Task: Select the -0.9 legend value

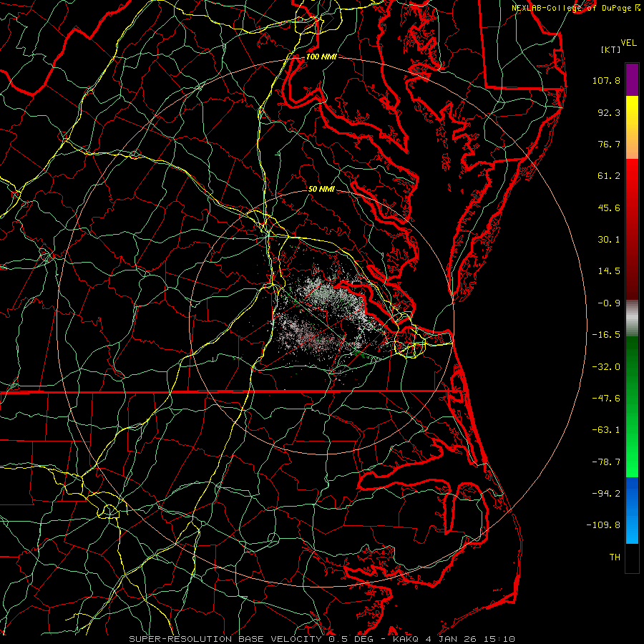Action: [609, 303]
